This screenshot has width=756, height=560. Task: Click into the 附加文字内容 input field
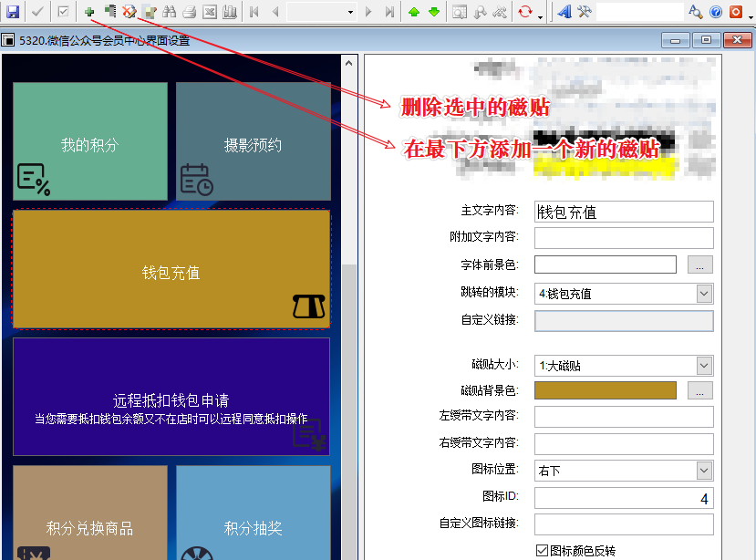[623, 238]
